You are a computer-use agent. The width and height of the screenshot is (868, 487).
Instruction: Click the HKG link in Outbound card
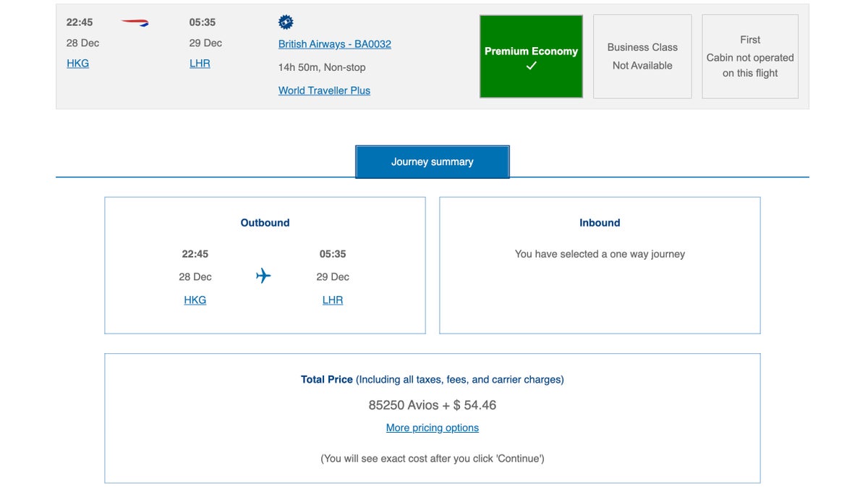(195, 300)
